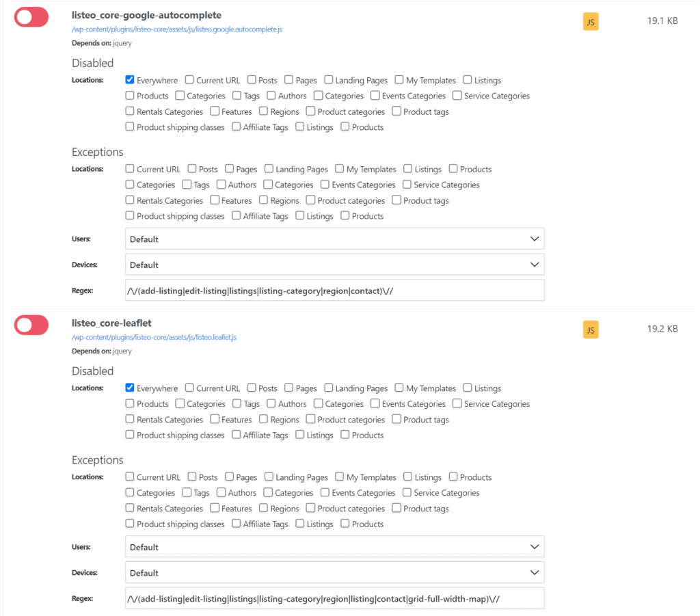Screen dimensions: 700x616
Task: Open Users dropdown for google-autocomplete
Action: [x=334, y=239]
